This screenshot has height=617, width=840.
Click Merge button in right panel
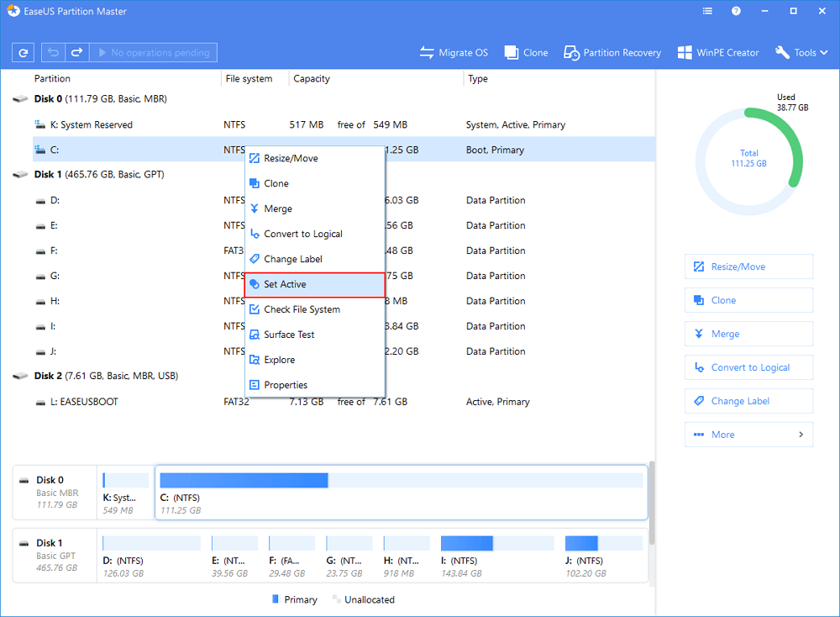748,334
